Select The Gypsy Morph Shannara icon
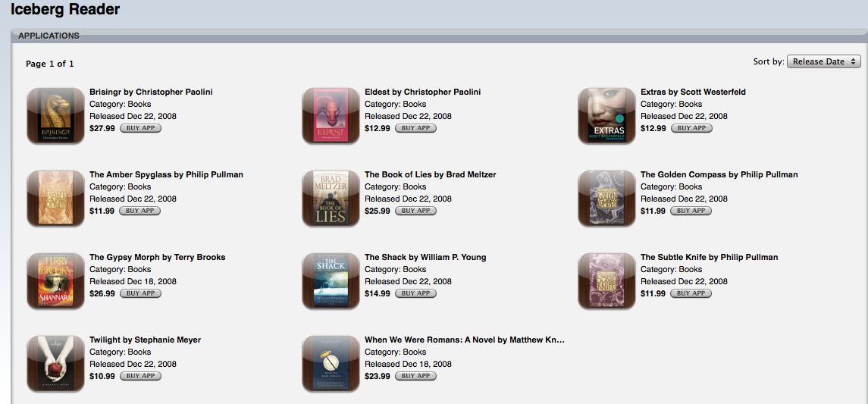 point(55,281)
